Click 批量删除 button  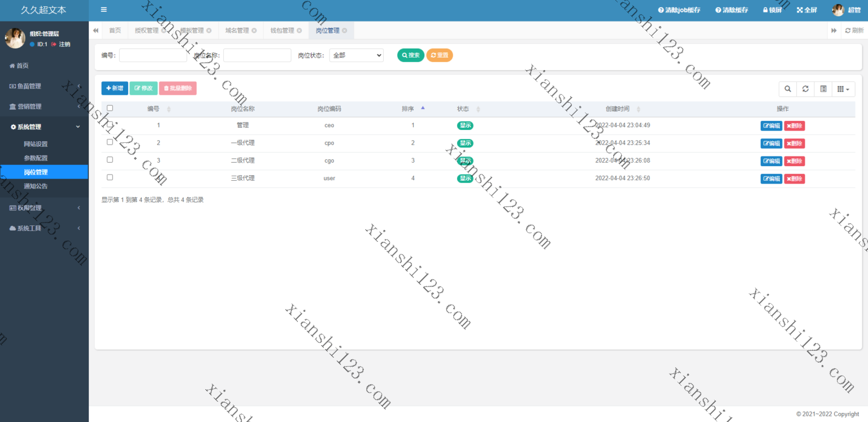click(x=178, y=88)
